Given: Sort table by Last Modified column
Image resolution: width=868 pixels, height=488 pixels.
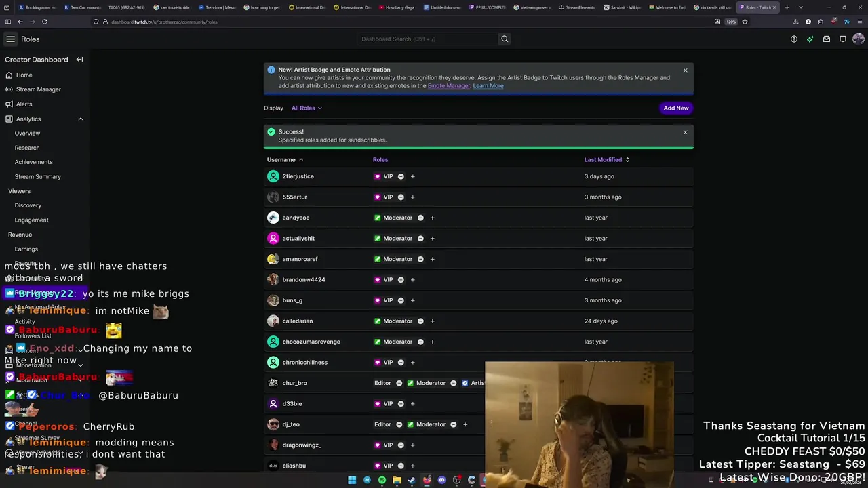Looking at the screenshot, I should coord(607,160).
